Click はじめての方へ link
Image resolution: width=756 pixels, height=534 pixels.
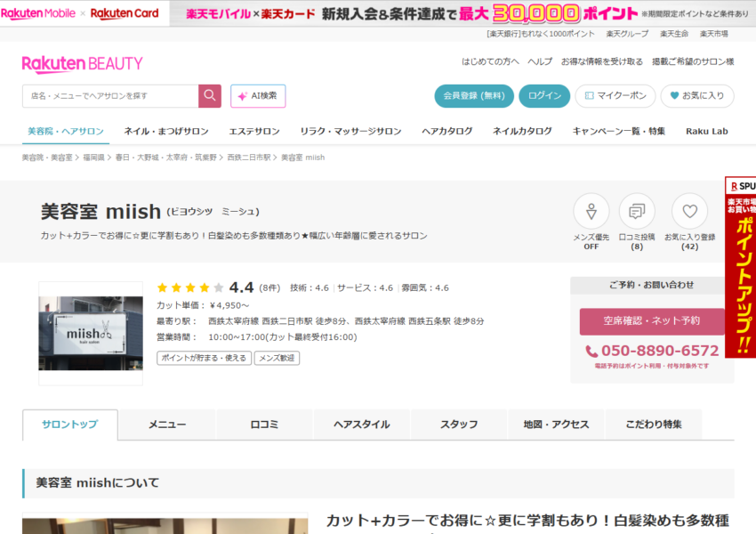[490, 61]
